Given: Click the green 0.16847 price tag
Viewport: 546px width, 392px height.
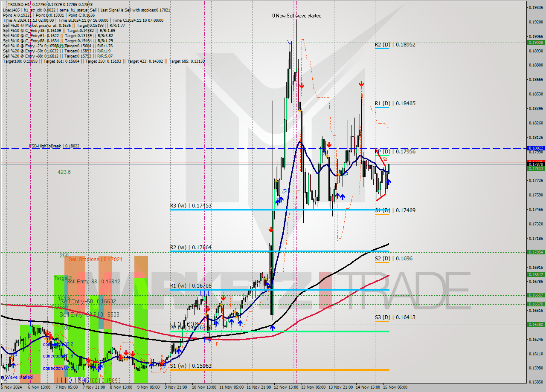Looking at the screenshot, I should [x=536, y=275].
